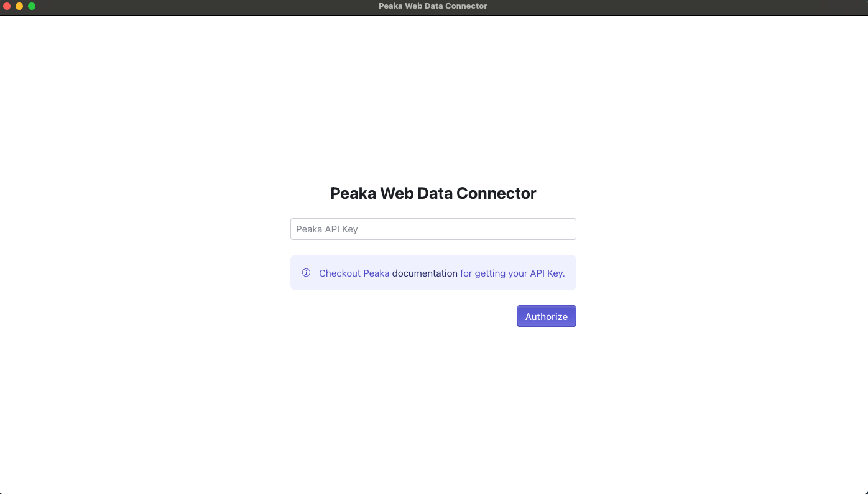Click the info circle icon in the banner
The image size is (868, 494).
coord(306,273)
